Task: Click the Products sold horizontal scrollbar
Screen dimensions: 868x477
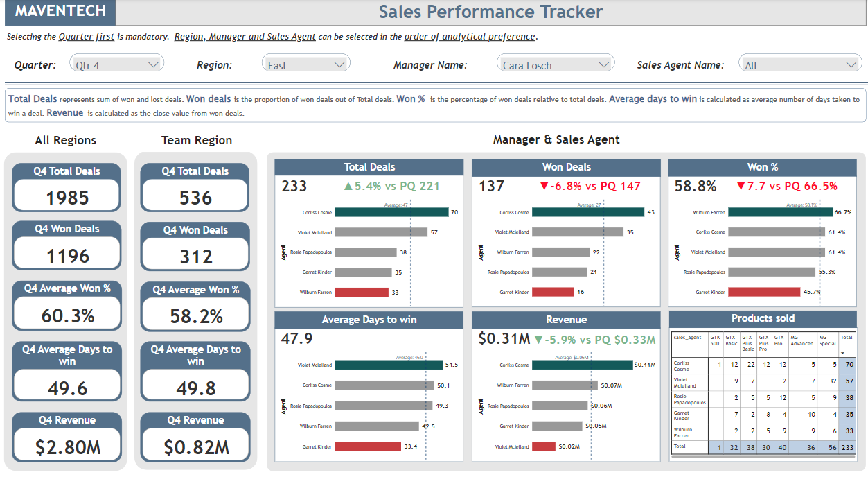Action: click(x=762, y=457)
